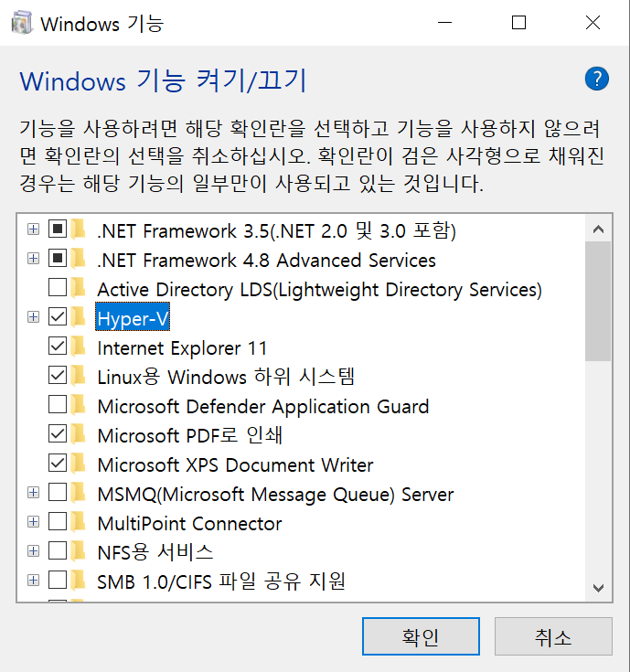Select Active Directory LDS label
The height and width of the screenshot is (672, 630).
pyautogui.click(x=320, y=290)
